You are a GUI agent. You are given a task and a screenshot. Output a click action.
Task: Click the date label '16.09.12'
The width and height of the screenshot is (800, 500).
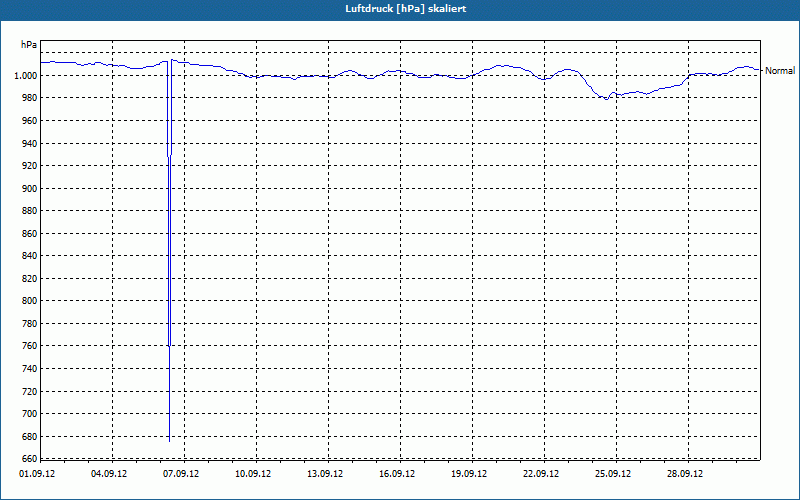[397, 474]
